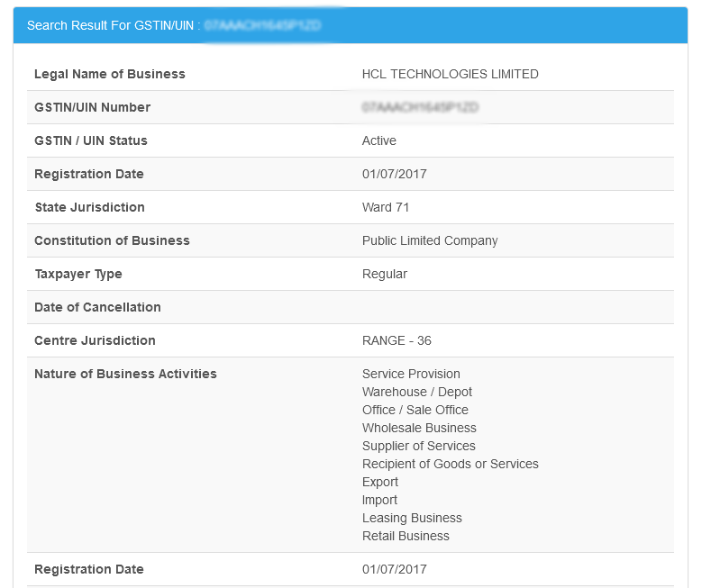This screenshot has height=588, width=711.
Task: Click the Legal Name of Business label
Action: point(109,74)
